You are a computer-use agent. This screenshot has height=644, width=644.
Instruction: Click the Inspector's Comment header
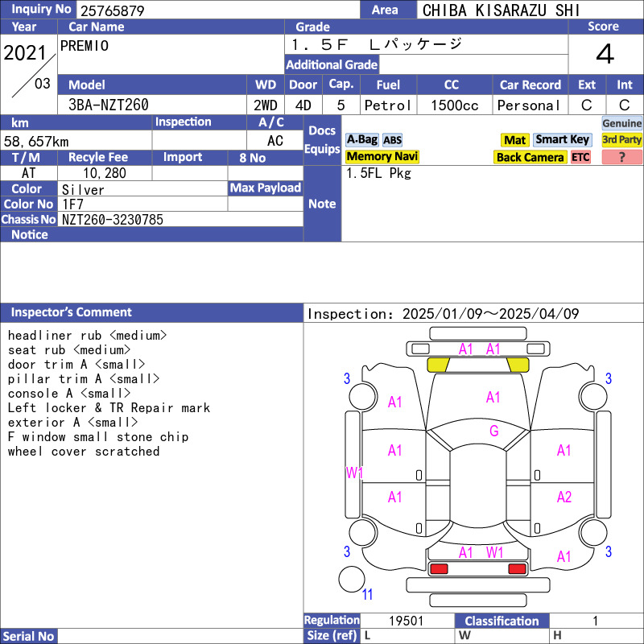pos(72,312)
